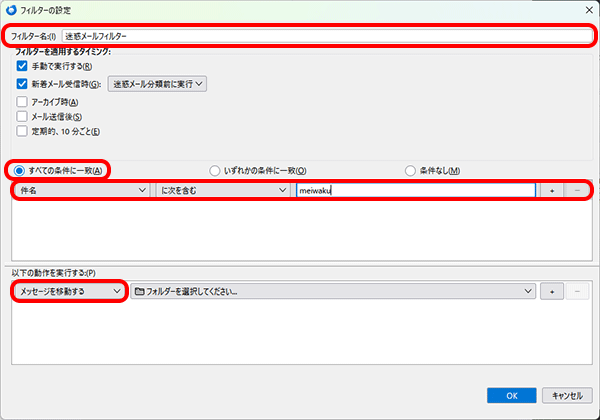This screenshot has height=420, width=600.
Task: Select the いずれかの条件に一致 radio button
Action: tap(214, 170)
